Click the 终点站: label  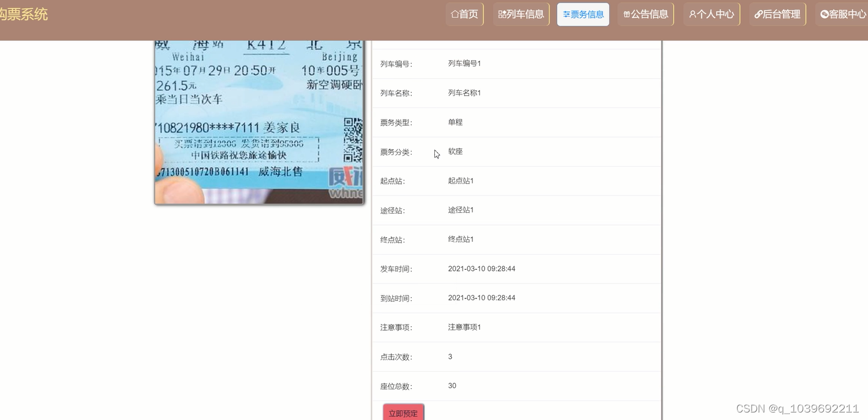[x=393, y=240]
